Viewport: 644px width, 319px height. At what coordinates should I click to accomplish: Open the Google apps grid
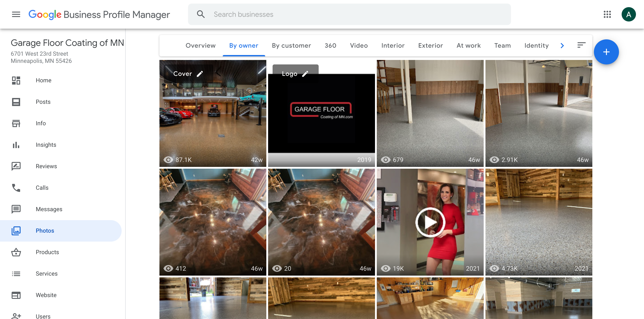click(x=607, y=14)
